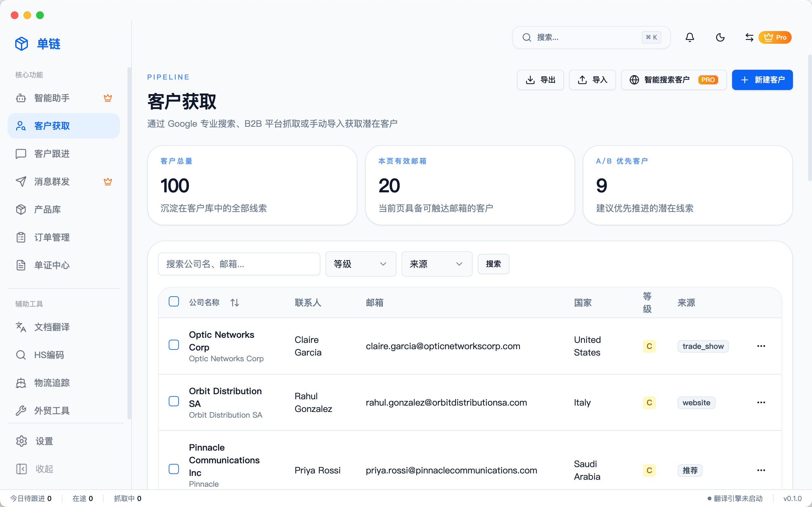The image size is (812, 507).
Task: Click the page vertical scrollbar
Action: (809, 117)
